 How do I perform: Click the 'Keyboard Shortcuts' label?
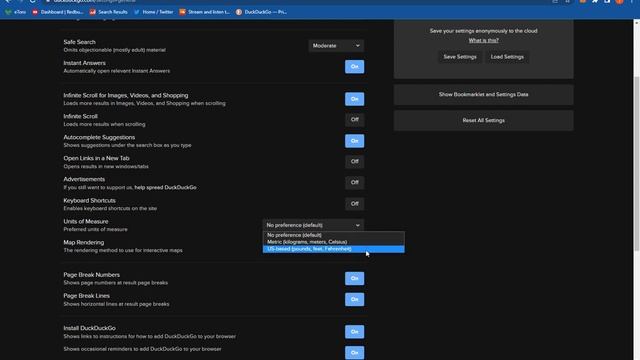pyautogui.click(x=89, y=201)
